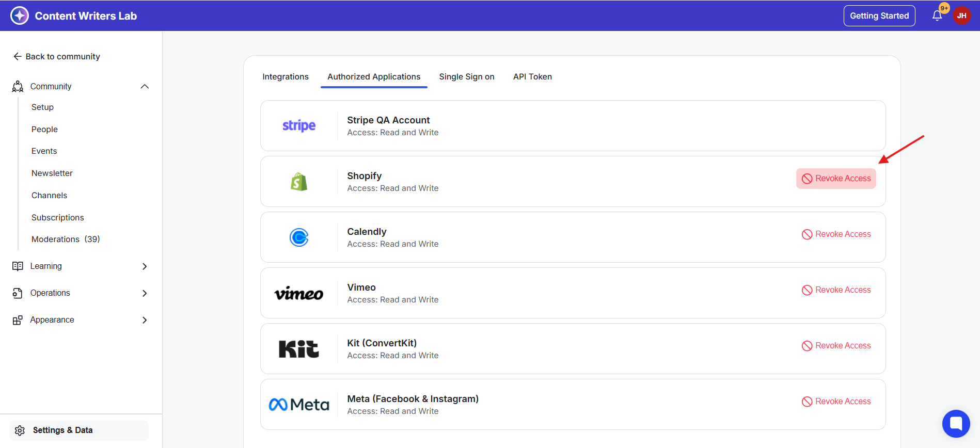Click Shopify's Access: Read and Write text
The image size is (980, 448).
[393, 188]
